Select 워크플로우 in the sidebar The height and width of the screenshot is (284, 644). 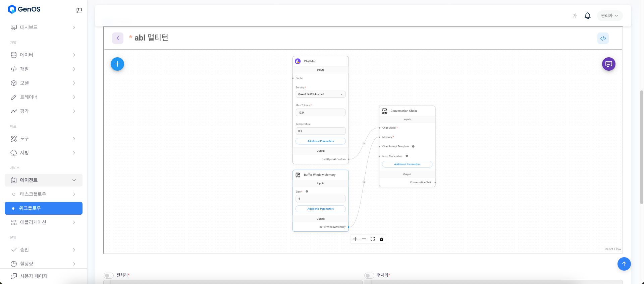coord(44,208)
